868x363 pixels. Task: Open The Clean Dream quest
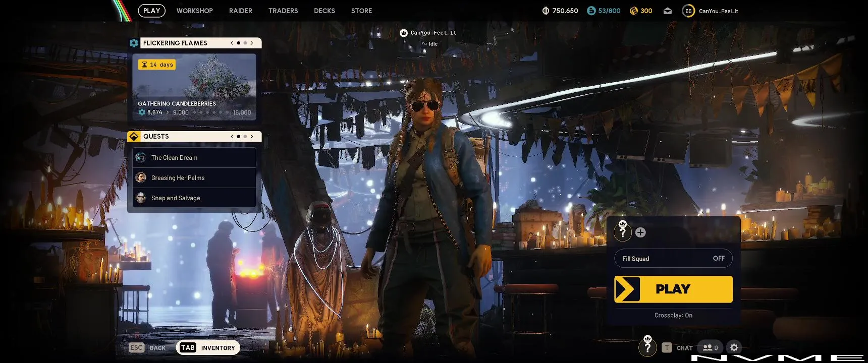click(x=194, y=157)
